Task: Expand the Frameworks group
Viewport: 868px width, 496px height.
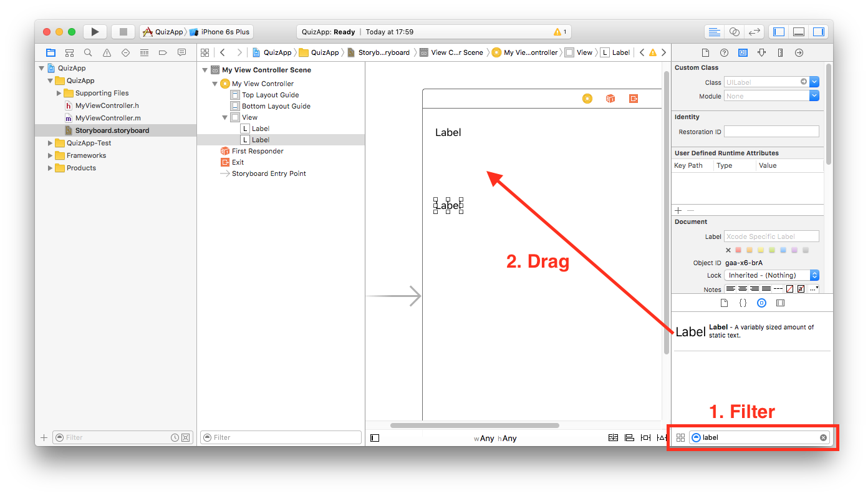Action: (50, 155)
